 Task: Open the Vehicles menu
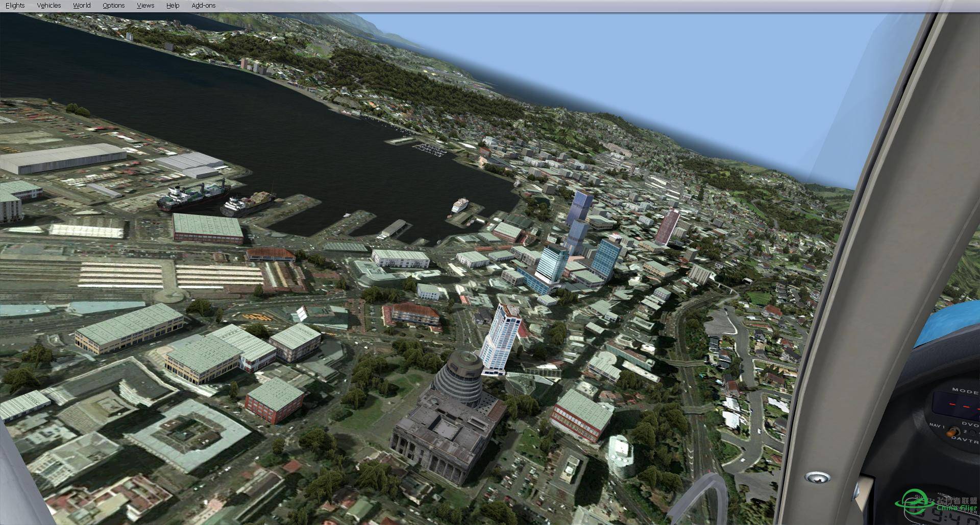click(49, 5)
